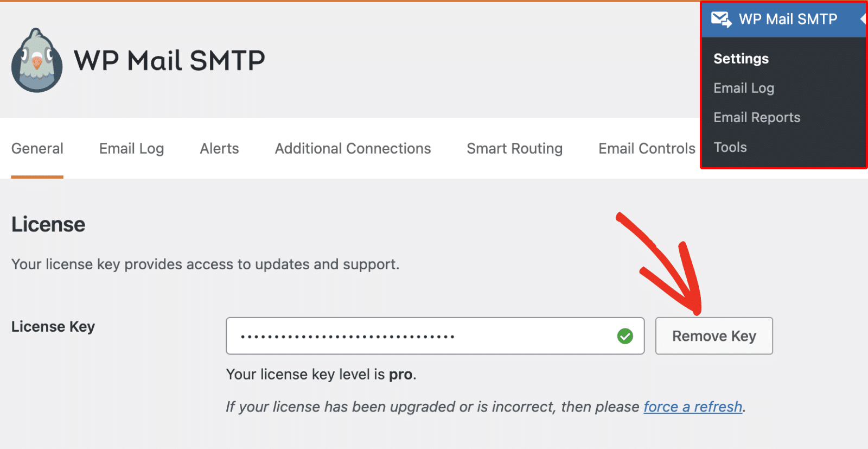Screen dimensions: 868x449
Task: Open Settings in the sidebar menu
Action: (x=741, y=59)
